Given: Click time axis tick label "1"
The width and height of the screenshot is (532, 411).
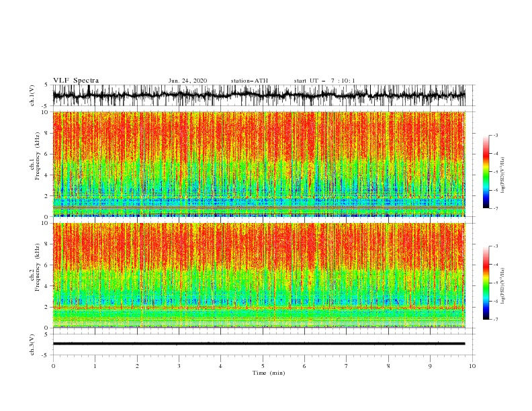Looking at the screenshot, I should click(x=95, y=366).
